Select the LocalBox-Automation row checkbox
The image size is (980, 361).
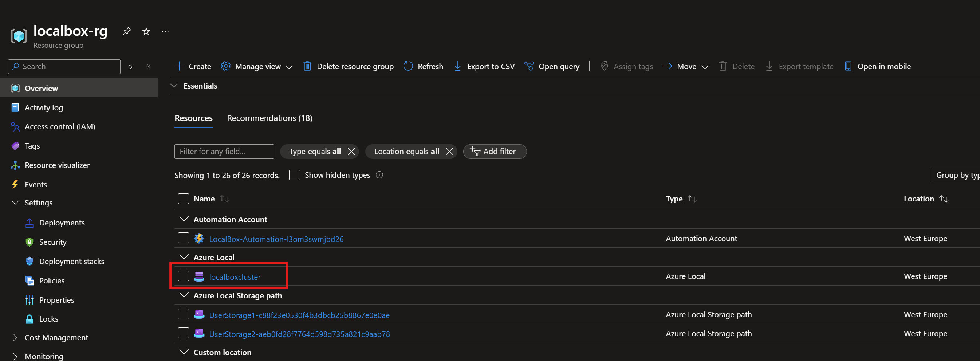click(184, 238)
